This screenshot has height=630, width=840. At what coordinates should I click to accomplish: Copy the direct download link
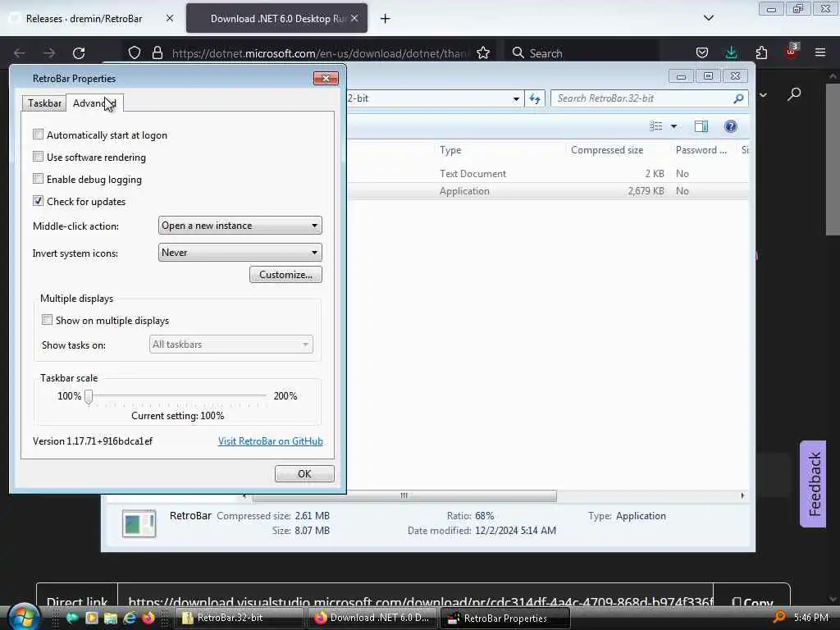[752, 603]
